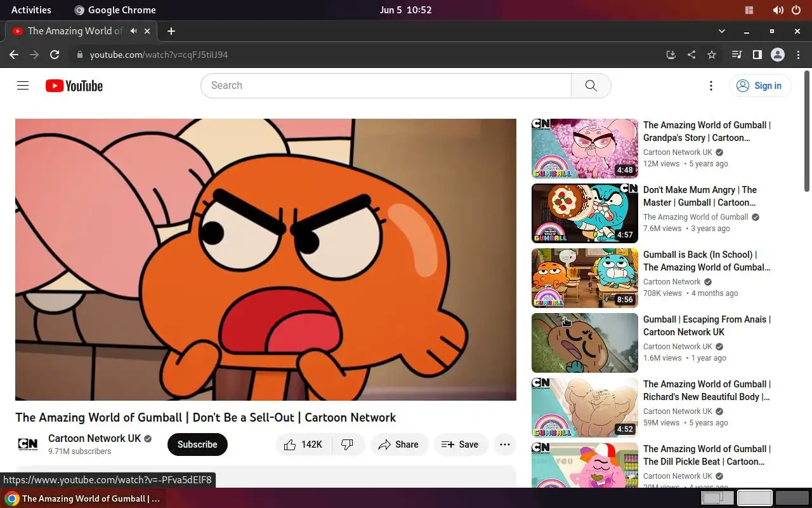Open more actions menu beside Save
812x508 pixels.
click(x=505, y=444)
